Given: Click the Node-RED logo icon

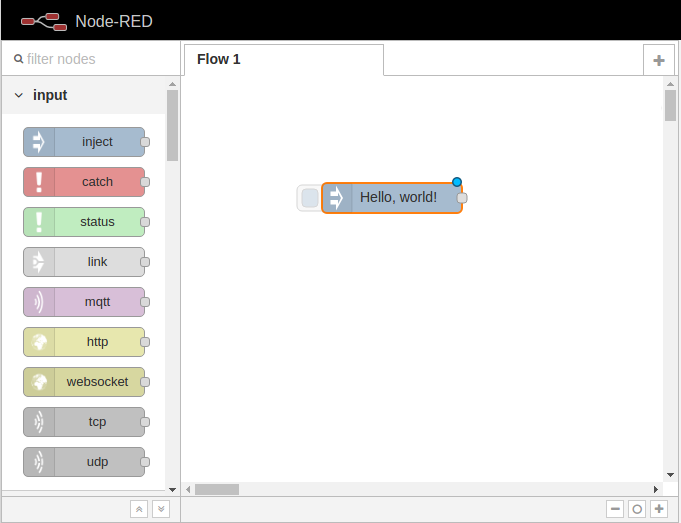Looking at the screenshot, I should tap(44, 22).
